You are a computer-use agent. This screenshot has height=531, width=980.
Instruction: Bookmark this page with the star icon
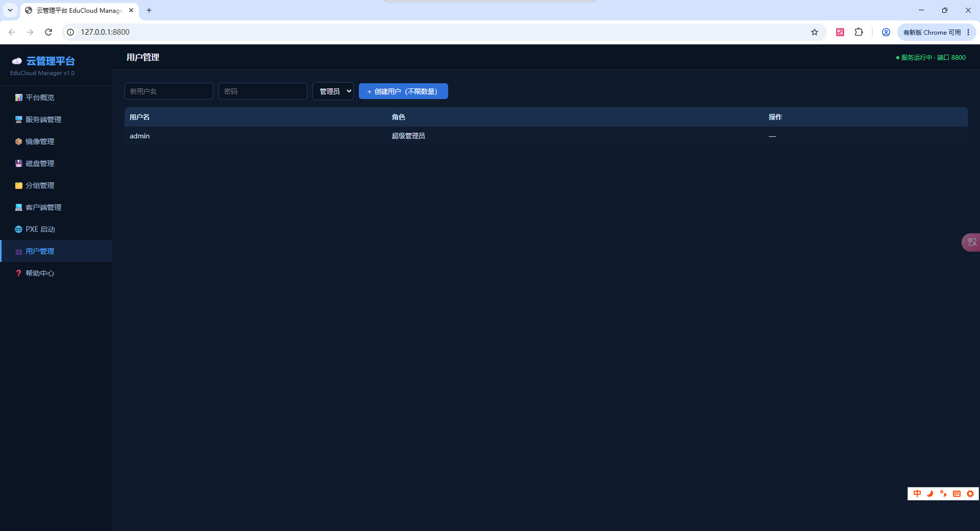(815, 32)
